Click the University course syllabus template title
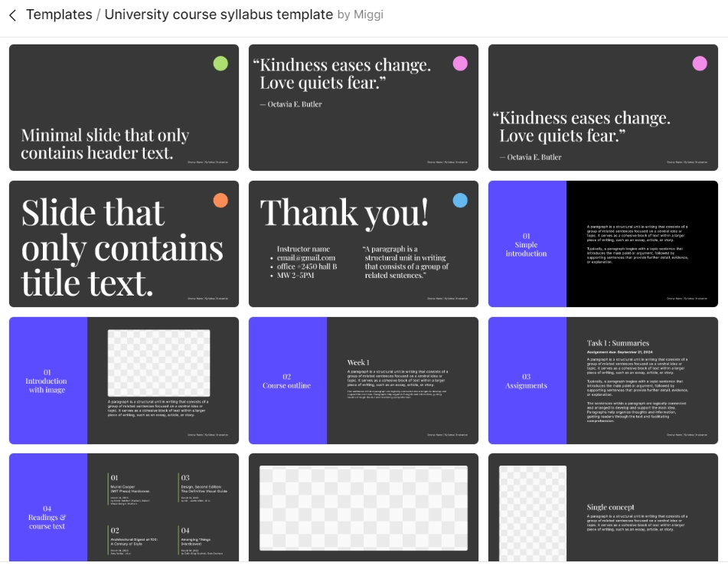 [x=219, y=15]
